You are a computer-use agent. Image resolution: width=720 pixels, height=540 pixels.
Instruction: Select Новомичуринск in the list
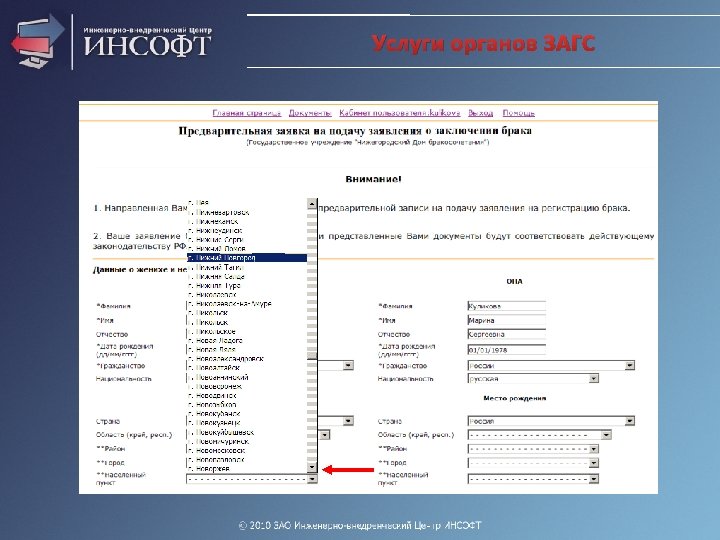click(247, 441)
